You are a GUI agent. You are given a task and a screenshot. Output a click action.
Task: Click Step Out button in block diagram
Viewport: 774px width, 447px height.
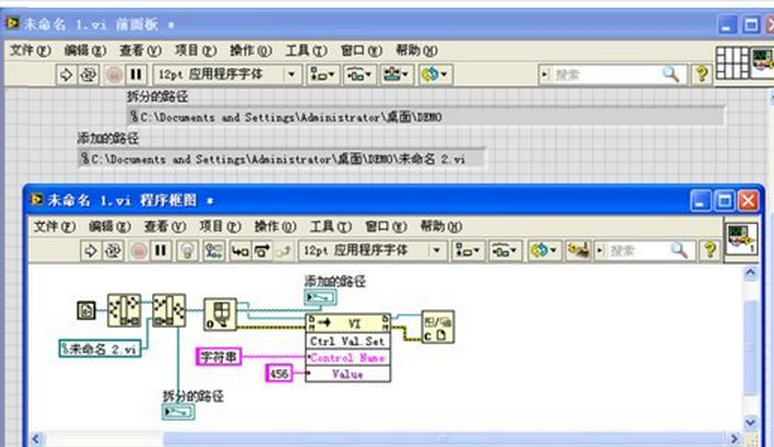(284, 251)
